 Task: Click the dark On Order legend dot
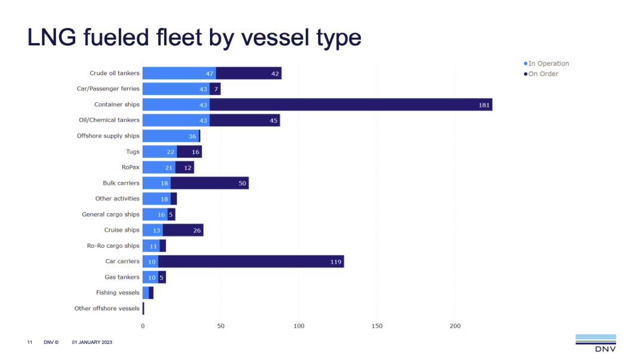(525, 74)
